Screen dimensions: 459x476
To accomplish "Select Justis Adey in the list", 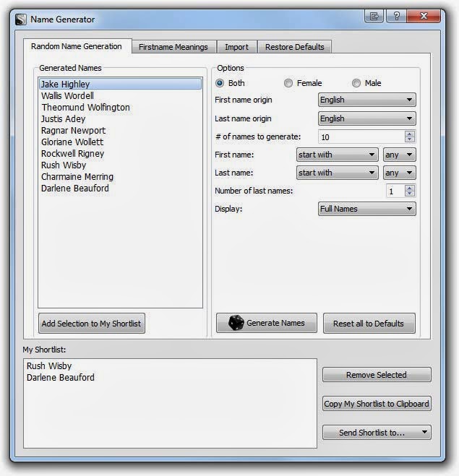I will click(x=120, y=118).
